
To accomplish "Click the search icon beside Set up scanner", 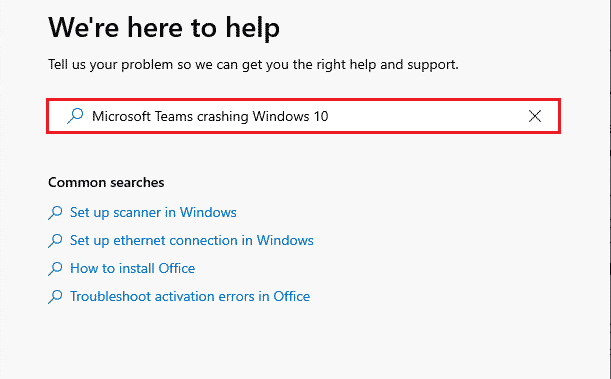I will (55, 213).
